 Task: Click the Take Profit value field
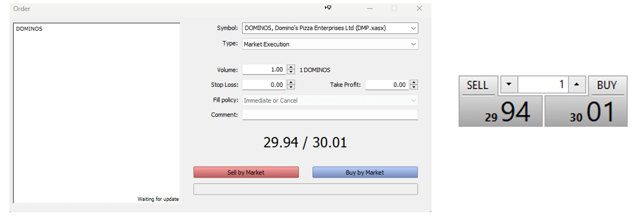(386, 85)
